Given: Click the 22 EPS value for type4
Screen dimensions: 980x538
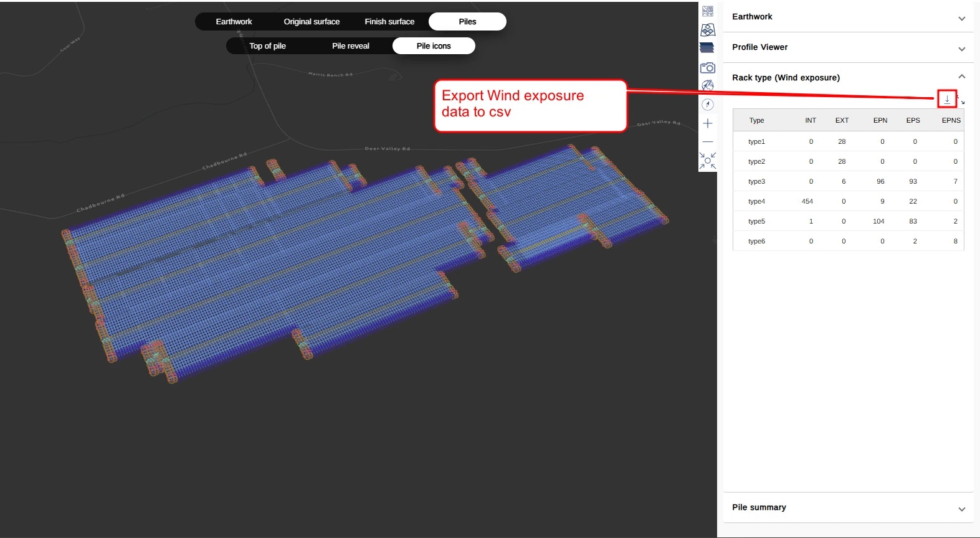Looking at the screenshot, I should (x=913, y=201).
